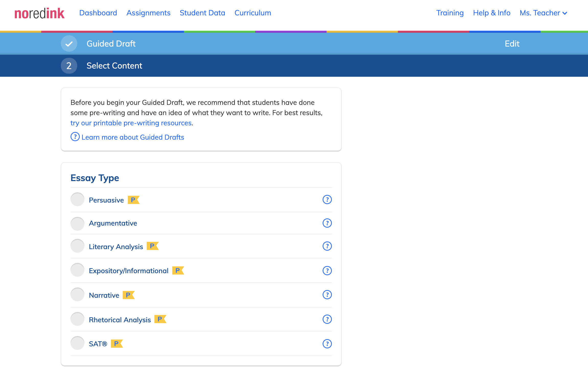Open help for Argumentative essay type
The image size is (588, 377).
pos(327,223)
